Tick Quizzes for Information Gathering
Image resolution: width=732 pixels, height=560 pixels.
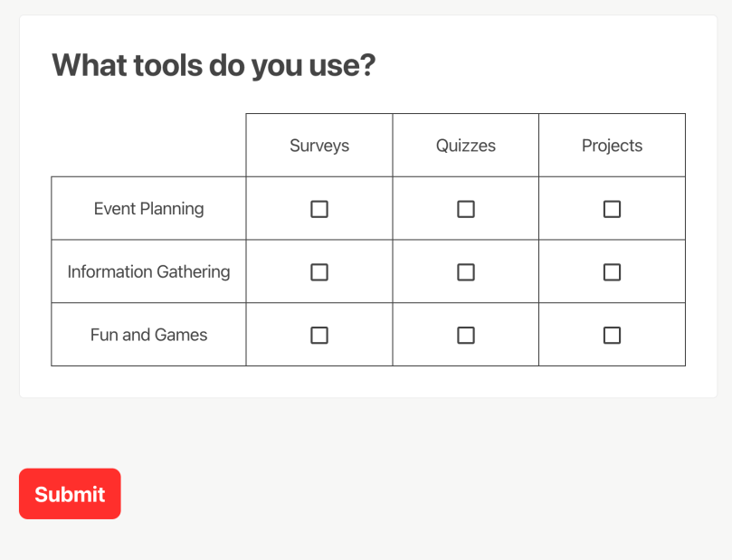pyautogui.click(x=466, y=272)
